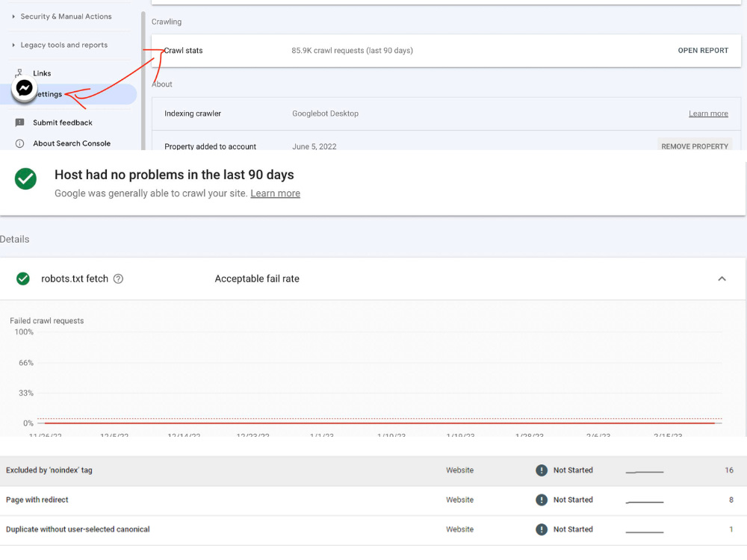Collapse the robots.txt fetch details panel

tap(722, 278)
